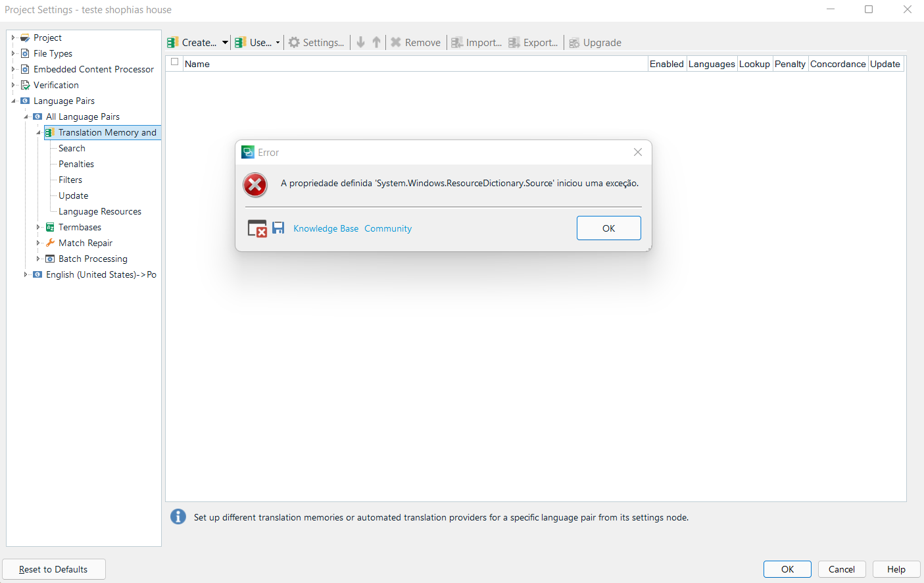The image size is (924, 583).
Task: Click the move up arrow icon
Action: click(376, 42)
